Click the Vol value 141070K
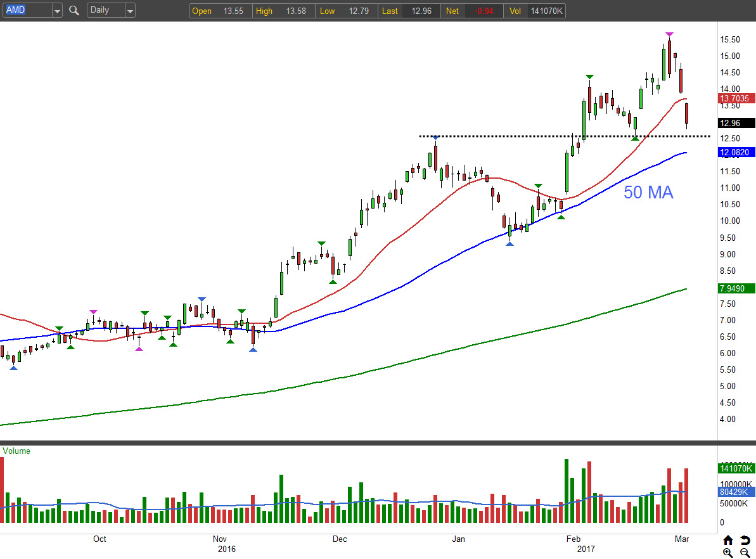 547,11
